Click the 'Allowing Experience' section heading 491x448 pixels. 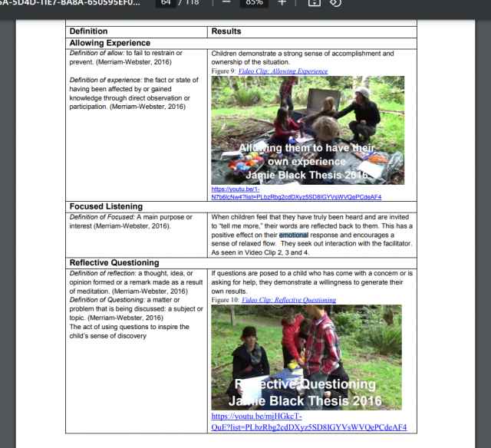(x=110, y=43)
